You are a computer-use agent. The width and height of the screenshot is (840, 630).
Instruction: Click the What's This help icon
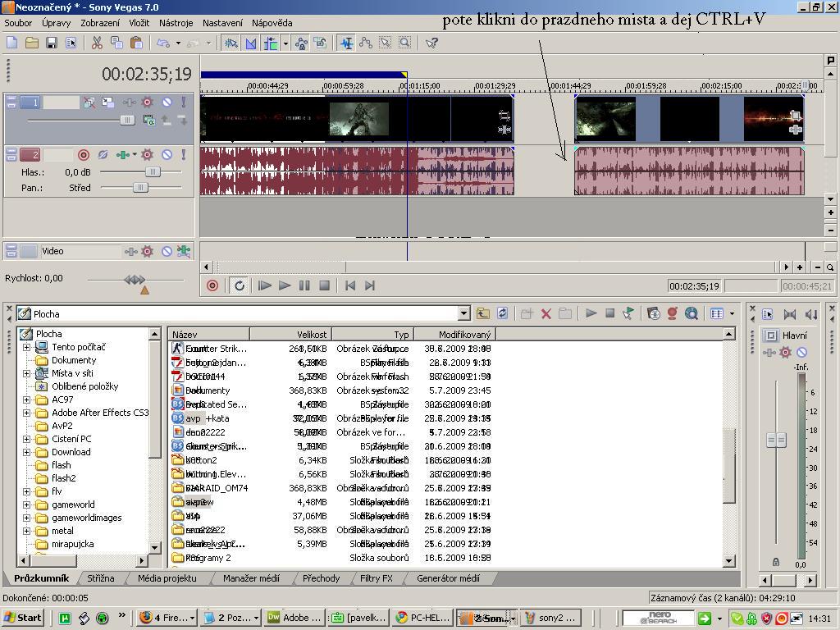(x=432, y=43)
